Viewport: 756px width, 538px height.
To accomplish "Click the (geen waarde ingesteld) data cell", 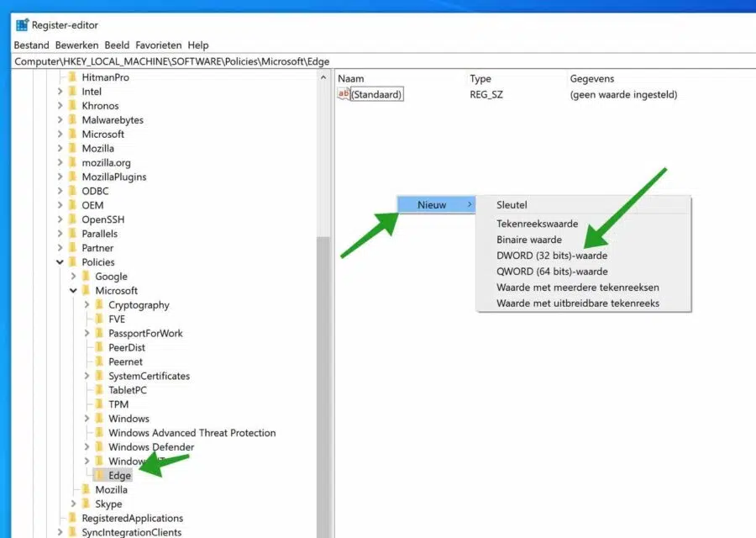I will [623, 95].
